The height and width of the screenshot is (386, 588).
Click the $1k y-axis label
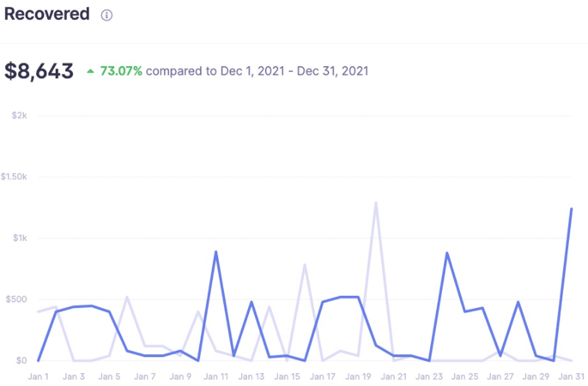click(x=19, y=238)
